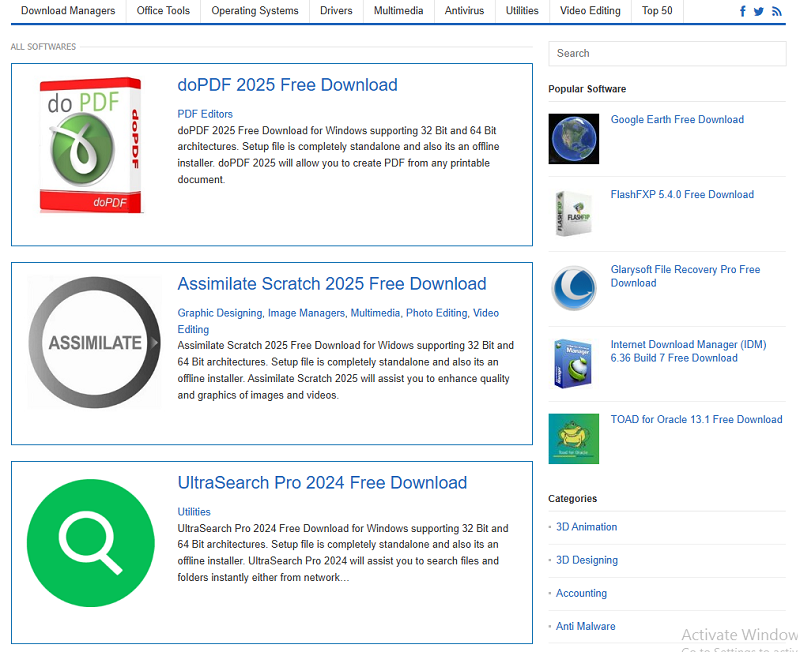Open the 3D Designing category
Viewport: 800px width, 652px height.
pyautogui.click(x=587, y=560)
